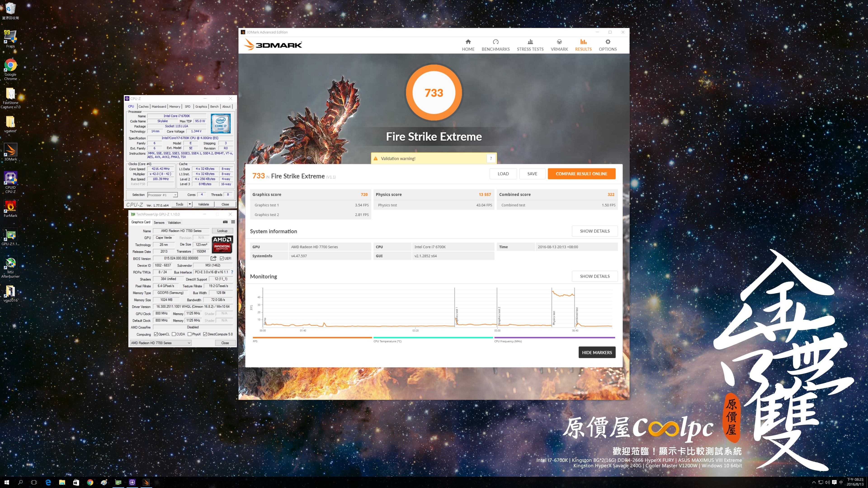Toggle the DirectCompute 5.0 checkbox
Viewport: 868px width, 488px height.
205,334
